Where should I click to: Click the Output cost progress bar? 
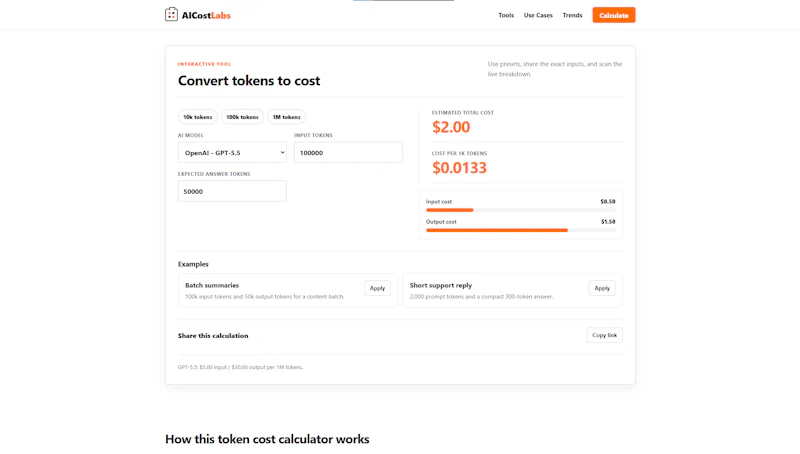coord(520,231)
